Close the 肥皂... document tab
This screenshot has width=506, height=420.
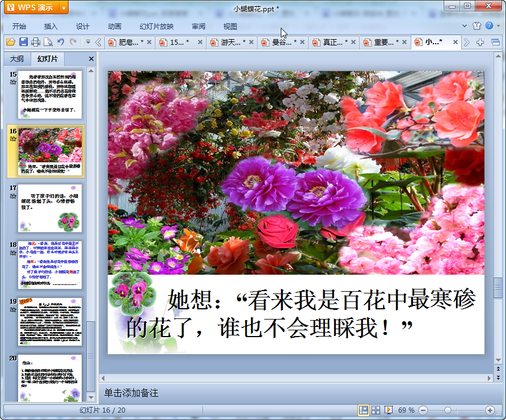click(x=149, y=42)
